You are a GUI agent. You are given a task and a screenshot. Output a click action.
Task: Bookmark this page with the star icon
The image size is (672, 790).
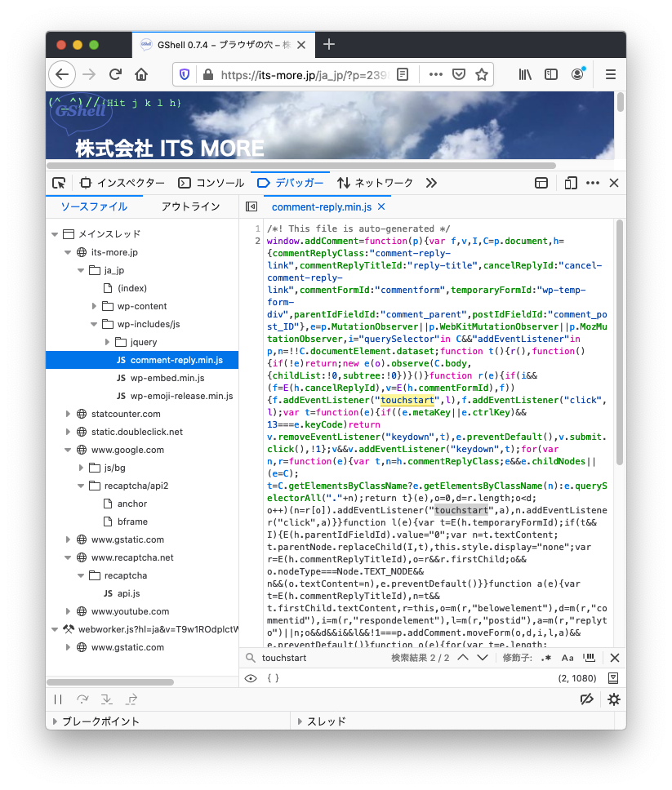point(482,74)
